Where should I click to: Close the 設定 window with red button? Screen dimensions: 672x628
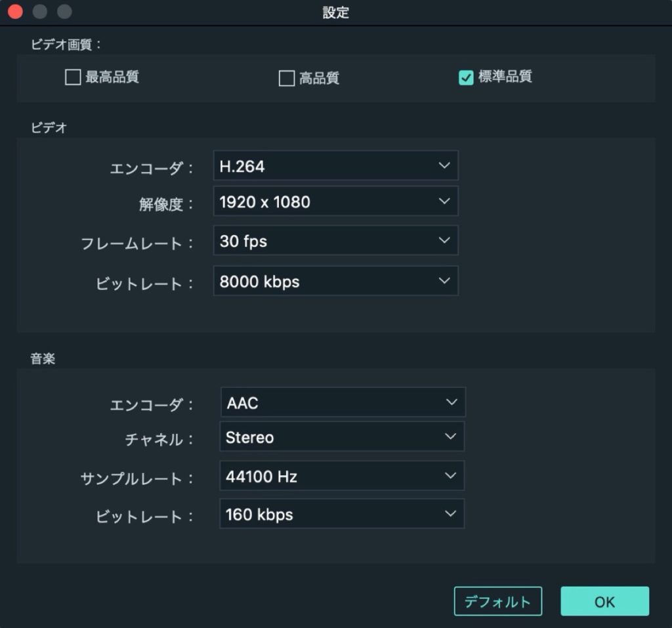click(x=16, y=12)
